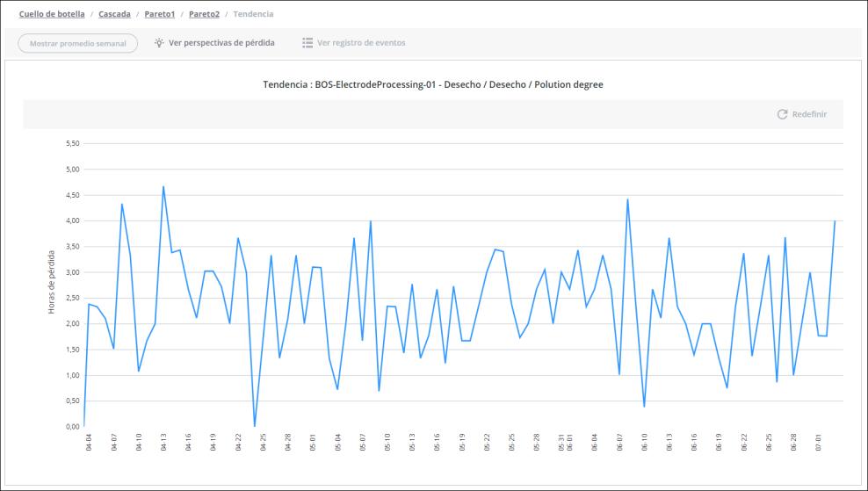
Task: Click the trend line peak after 06-07
Action: (x=628, y=199)
